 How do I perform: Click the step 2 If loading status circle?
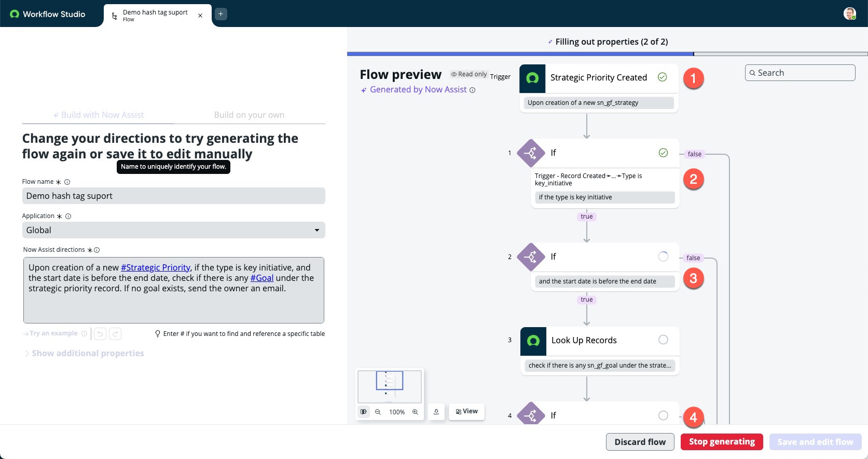(x=663, y=256)
